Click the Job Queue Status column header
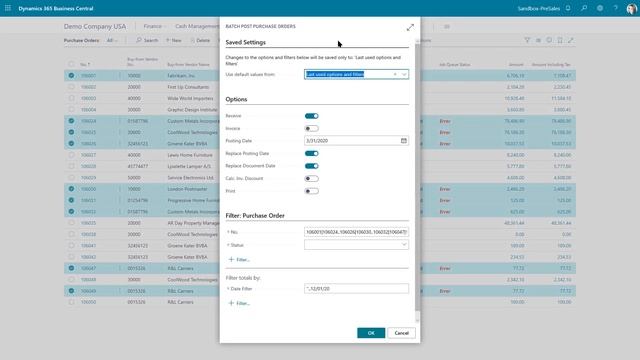This screenshot has width=640, height=360. click(454, 64)
